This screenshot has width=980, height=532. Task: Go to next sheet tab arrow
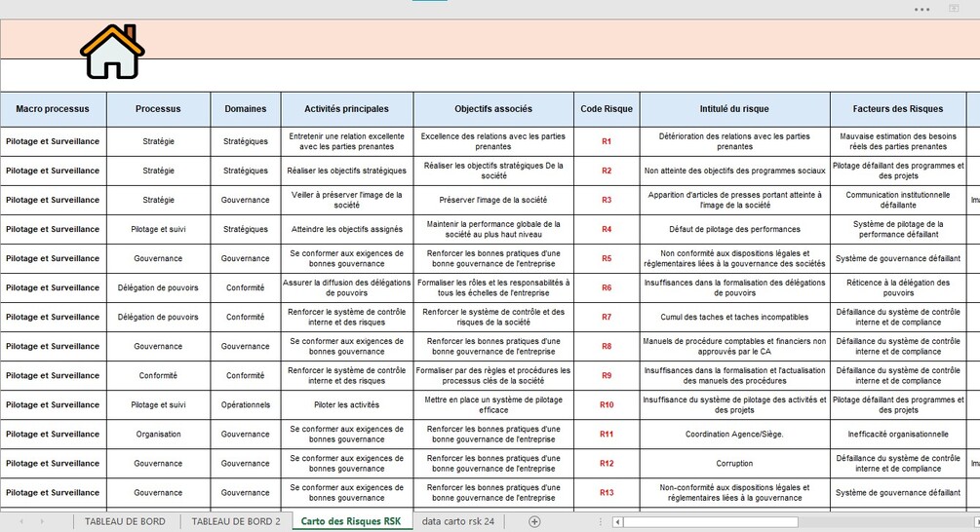point(43,521)
